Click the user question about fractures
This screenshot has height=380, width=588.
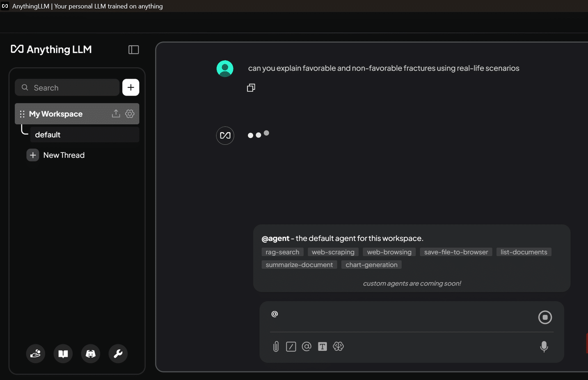[384, 68]
